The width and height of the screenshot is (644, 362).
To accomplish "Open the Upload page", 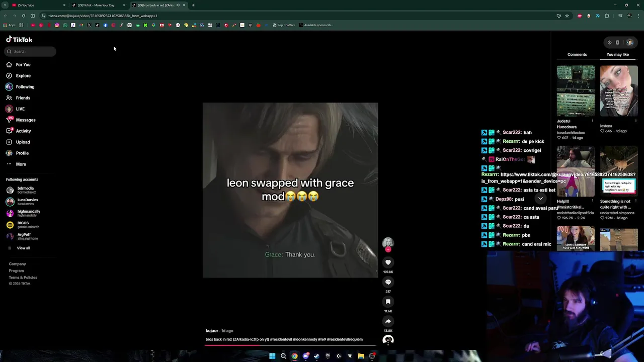I will [x=18, y=142].
